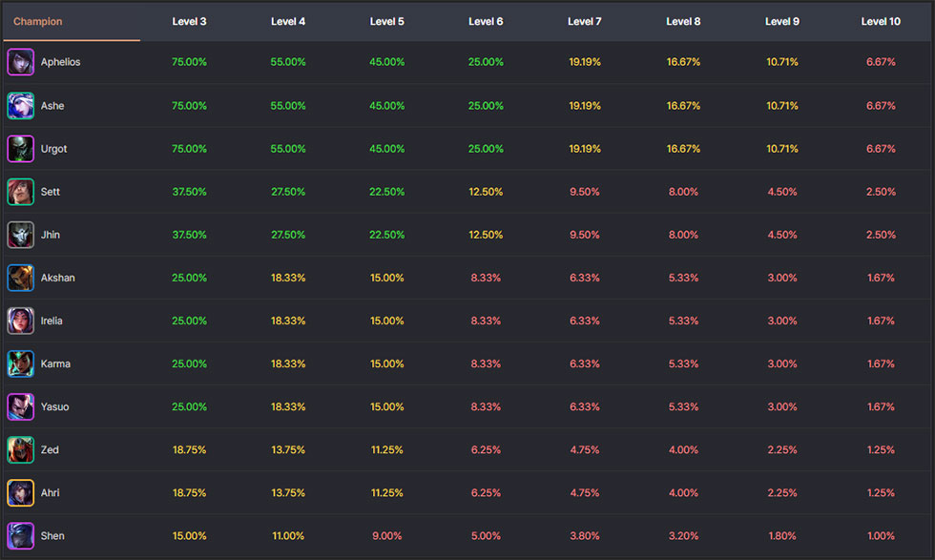Image resolution: width=935 pixels, height=560 pixels.
Task: Click Zed Level 3 value 18.75%
Action: click(189, 449)
